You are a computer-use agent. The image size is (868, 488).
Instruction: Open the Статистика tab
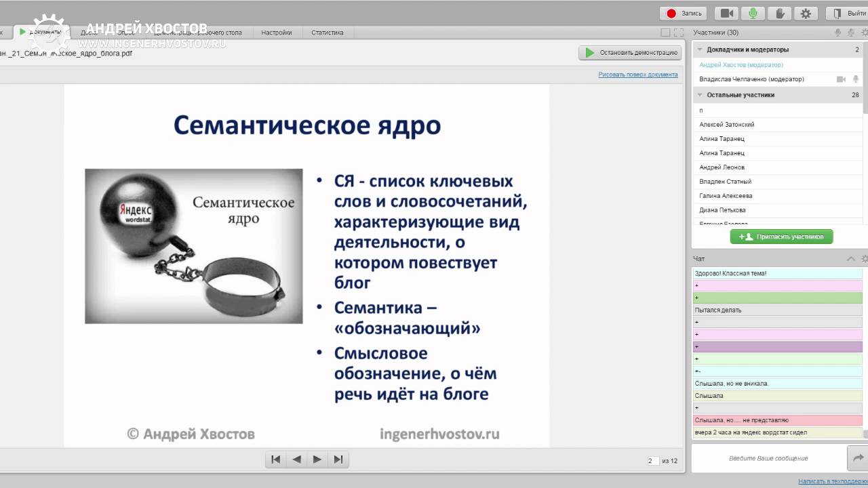(x=328, y=33)
